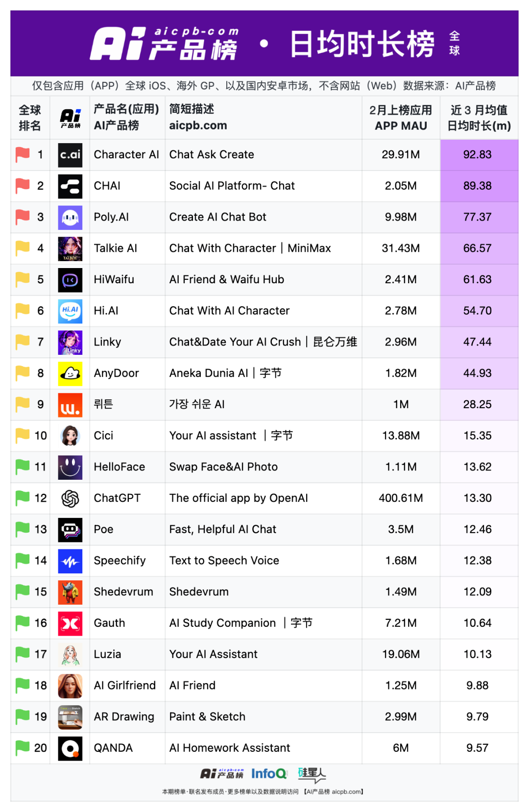The height and width of the screenshot is (812, 529).
Task: Select the Luzia app icon
Action: pyautogui.click(x=70, y=655)
